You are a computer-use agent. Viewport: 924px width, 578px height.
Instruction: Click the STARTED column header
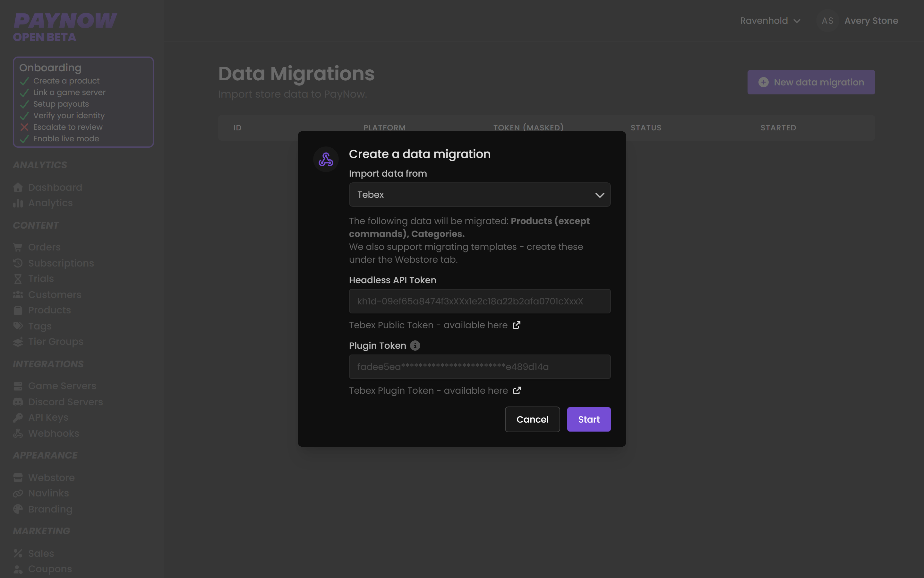tap(778, 128)
